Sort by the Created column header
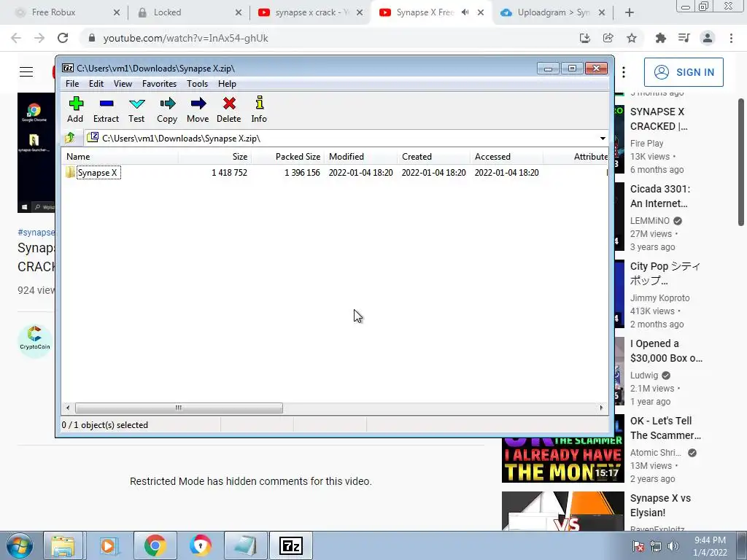The width and height of the screenshot is (747, 560). coord(433,157)
